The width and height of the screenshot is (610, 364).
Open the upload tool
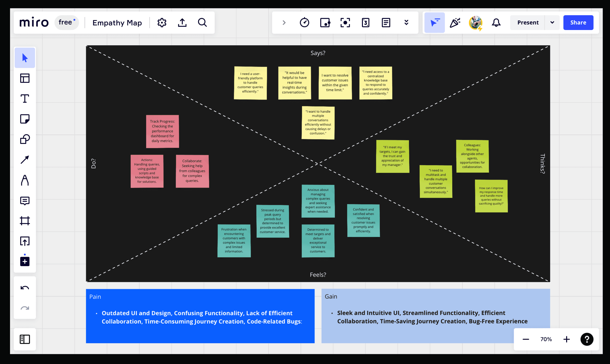tap(25, 241)
